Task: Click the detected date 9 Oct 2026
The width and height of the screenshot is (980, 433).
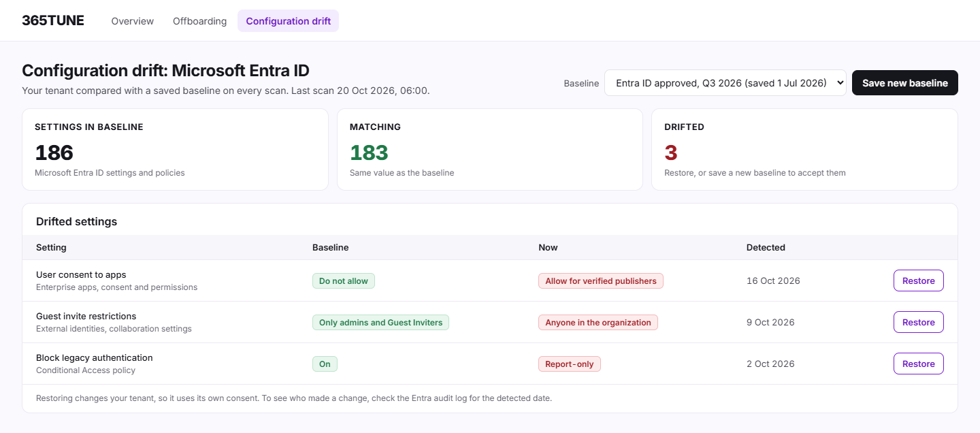Action: [770, 322]
